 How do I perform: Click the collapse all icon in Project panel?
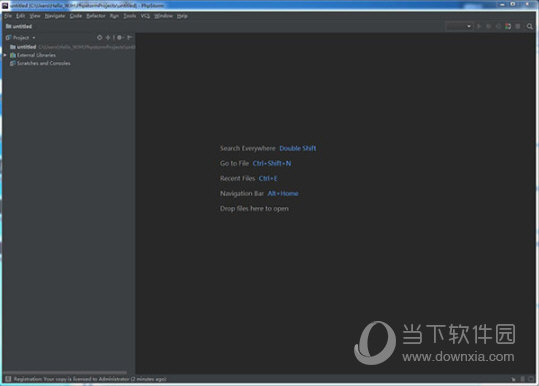(108, 37)
